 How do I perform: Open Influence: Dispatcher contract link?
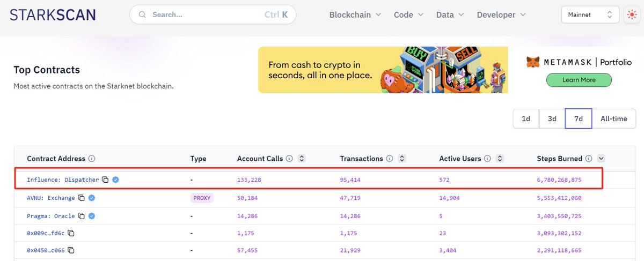(x=63, y=180)
